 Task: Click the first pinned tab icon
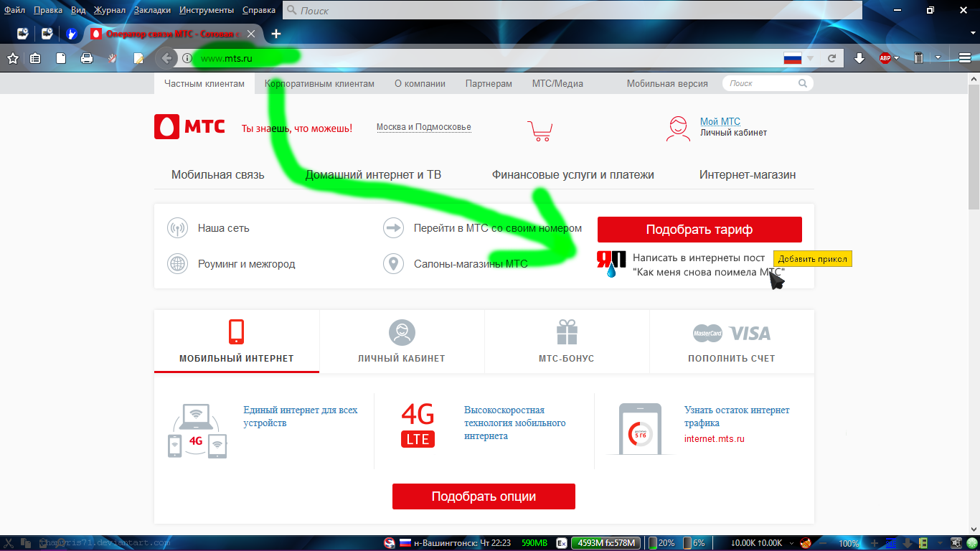pos(23,33)
